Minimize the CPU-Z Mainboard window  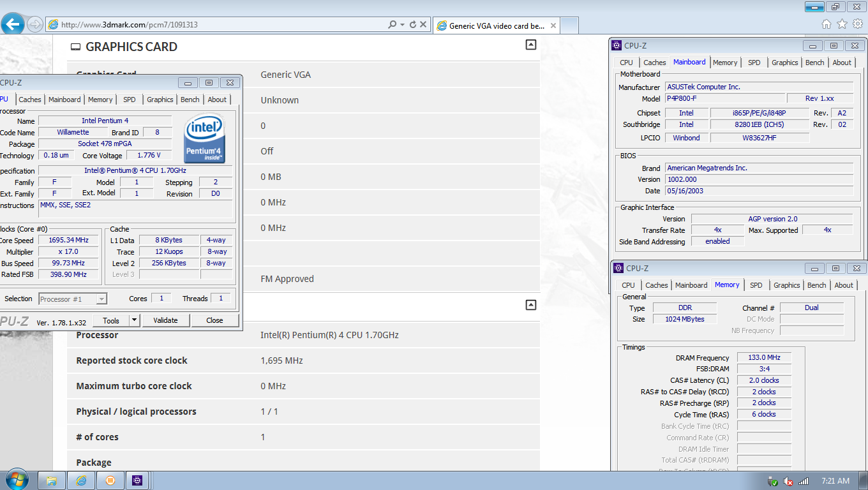click(x=812, y=45)
